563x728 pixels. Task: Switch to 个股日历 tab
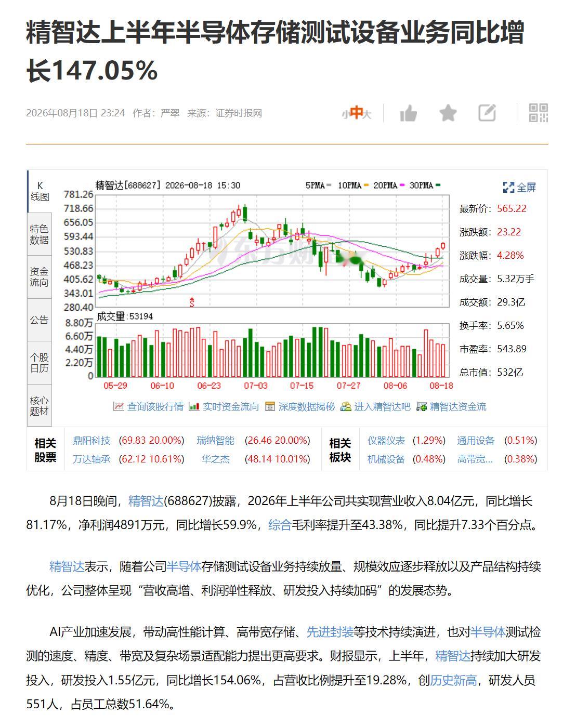[x=40, y=363]
